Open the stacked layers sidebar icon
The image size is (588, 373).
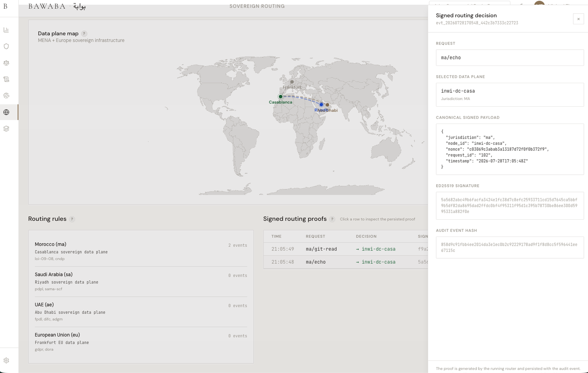(x=6, y=129)
